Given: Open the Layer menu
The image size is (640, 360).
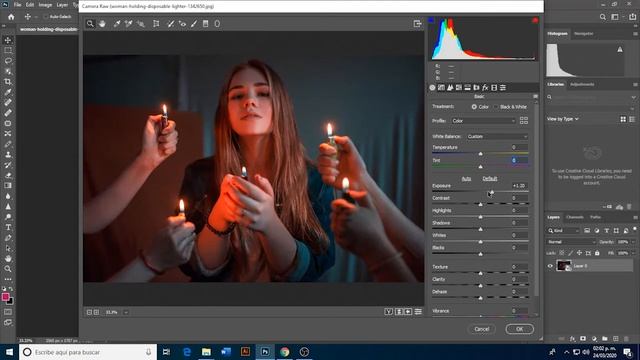Looking at the screenshot, I should pyautogui.click(x=62, y=5).
